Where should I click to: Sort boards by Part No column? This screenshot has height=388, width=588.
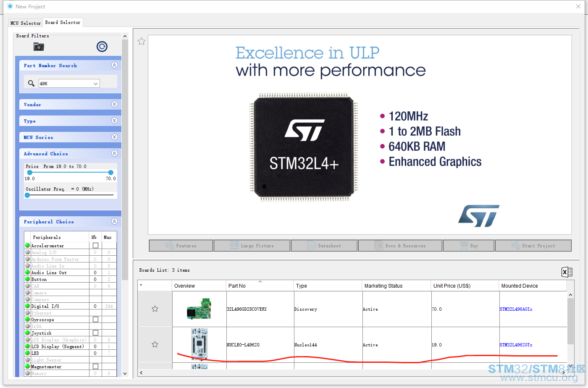coord(260,286)
